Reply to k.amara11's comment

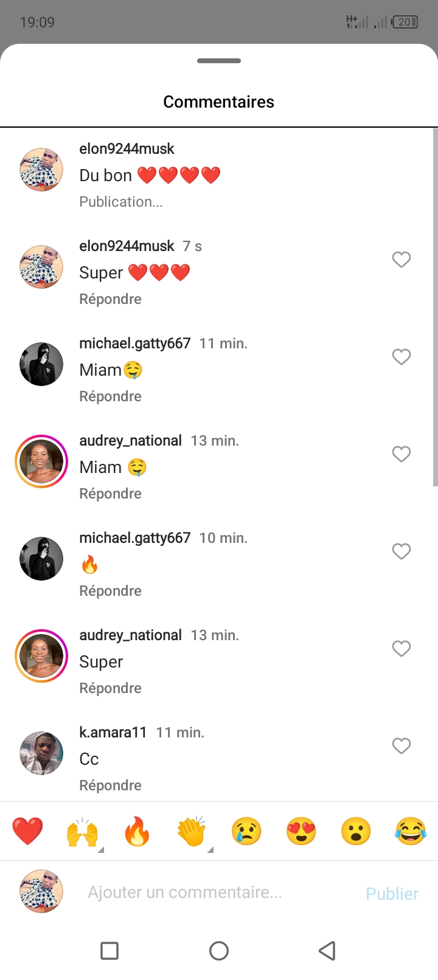point(110,785)
